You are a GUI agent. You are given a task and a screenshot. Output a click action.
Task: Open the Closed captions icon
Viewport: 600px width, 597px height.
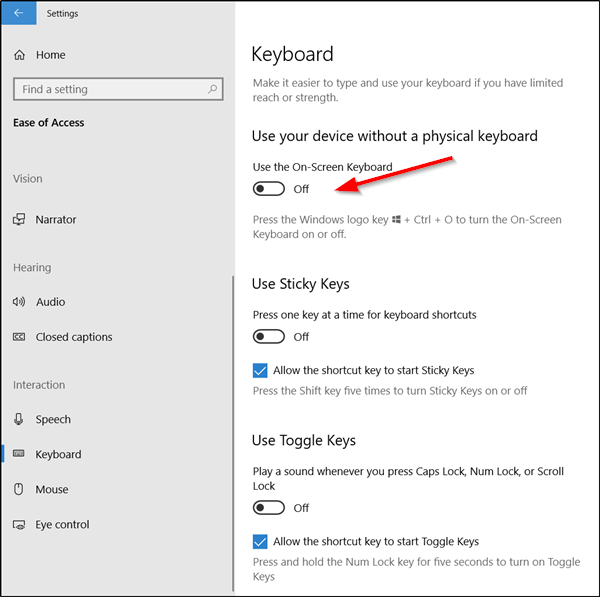[x=19, y=337]
